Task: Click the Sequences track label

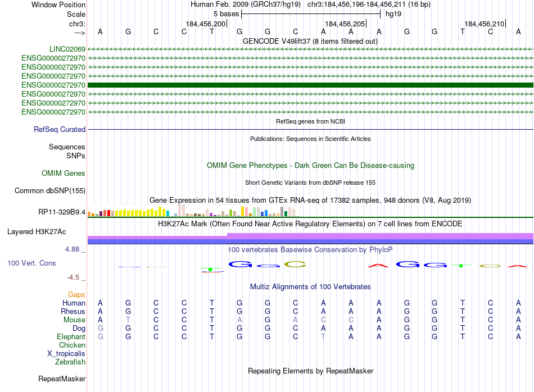Action: click(67, 147)
